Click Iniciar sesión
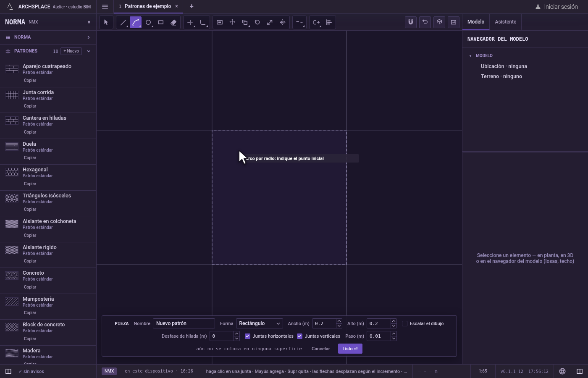The height and width of the screenshot is (378, 588). pos(556,7)
